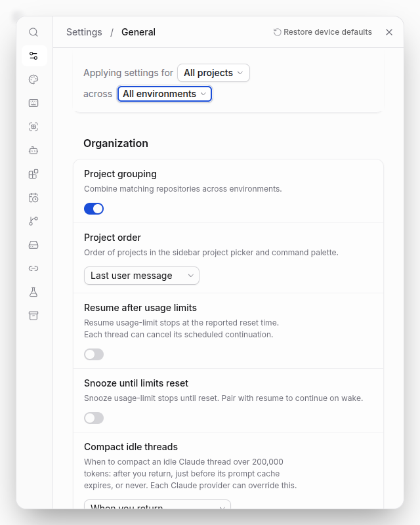420x525 pixels.
Task: Enable Snooze until limits reset toggle
Action: coord(94,418)
